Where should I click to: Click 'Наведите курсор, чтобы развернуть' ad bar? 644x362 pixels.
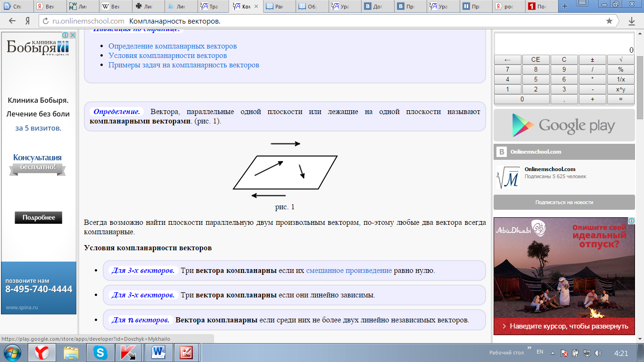click(x=564, y=326)
